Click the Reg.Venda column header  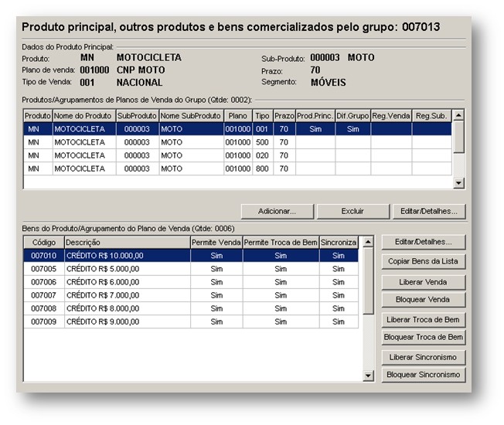click(x=391, y=116)
